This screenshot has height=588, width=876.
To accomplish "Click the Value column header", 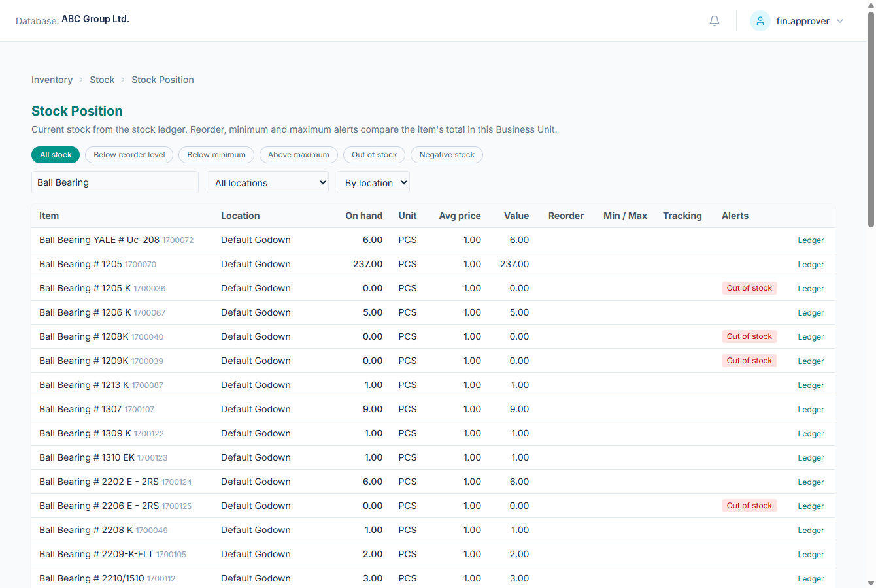I will (516, 216).
